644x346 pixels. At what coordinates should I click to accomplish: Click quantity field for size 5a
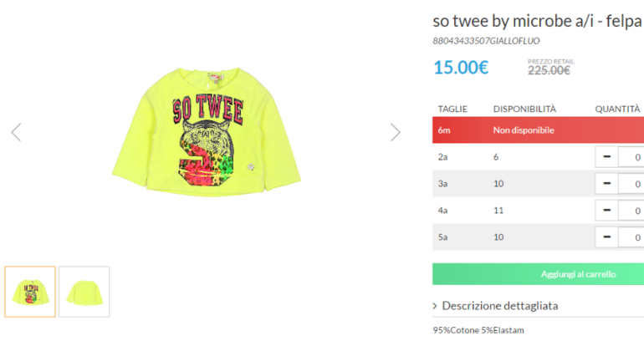point(631,237)
